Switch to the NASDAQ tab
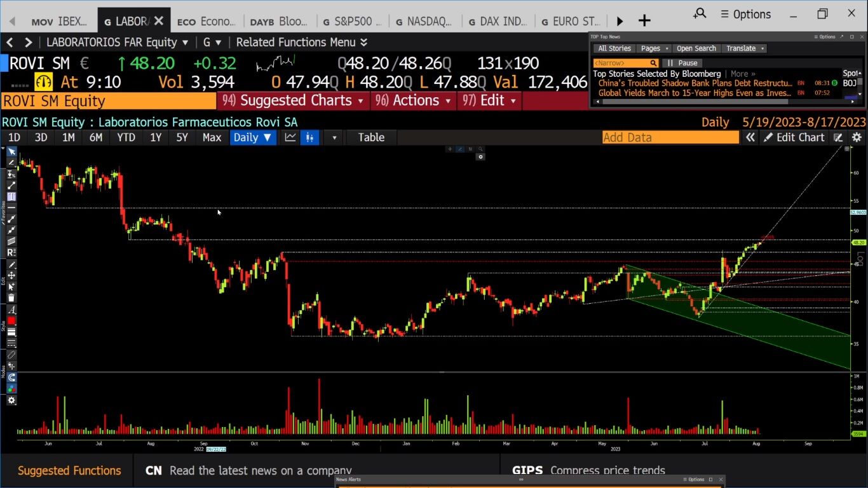The height and width of the screenshot is (488, 868). [426, 21]
